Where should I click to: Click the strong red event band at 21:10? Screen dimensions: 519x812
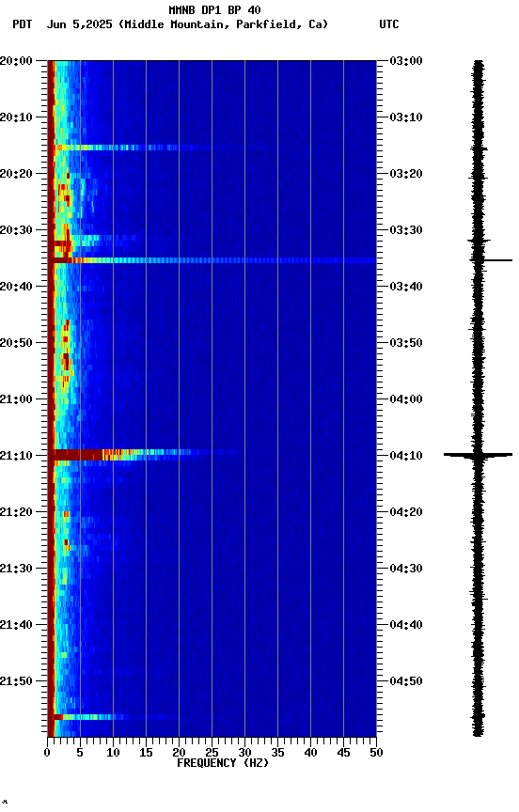pos(145,455)
